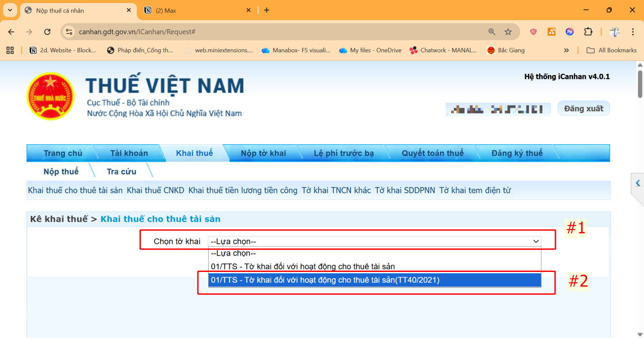The width and height of the screenshot is (644, 338).
Task: Click the site information icon in address bar
Action: tap(70, 32)
